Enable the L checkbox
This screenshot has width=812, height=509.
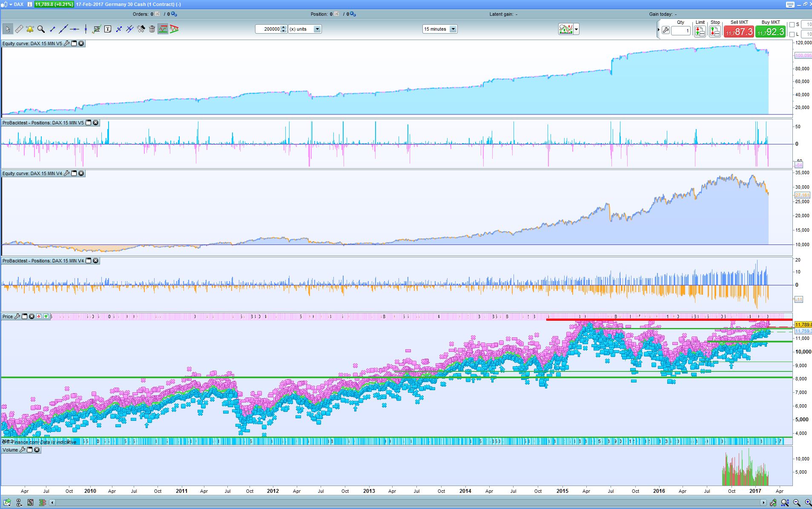point(792,34)
